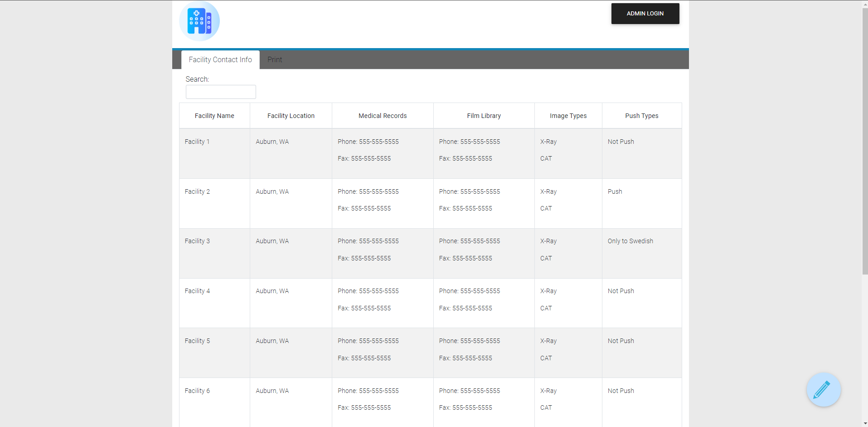Sort by Facility Location column header
The width and height of the screenshot is (868, 427).
291,116
